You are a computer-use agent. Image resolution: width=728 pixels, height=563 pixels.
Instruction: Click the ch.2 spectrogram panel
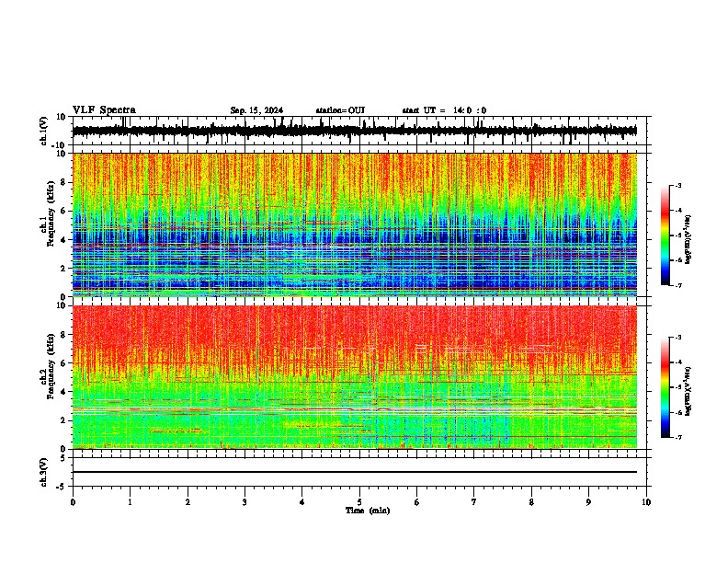coord(355,377)
